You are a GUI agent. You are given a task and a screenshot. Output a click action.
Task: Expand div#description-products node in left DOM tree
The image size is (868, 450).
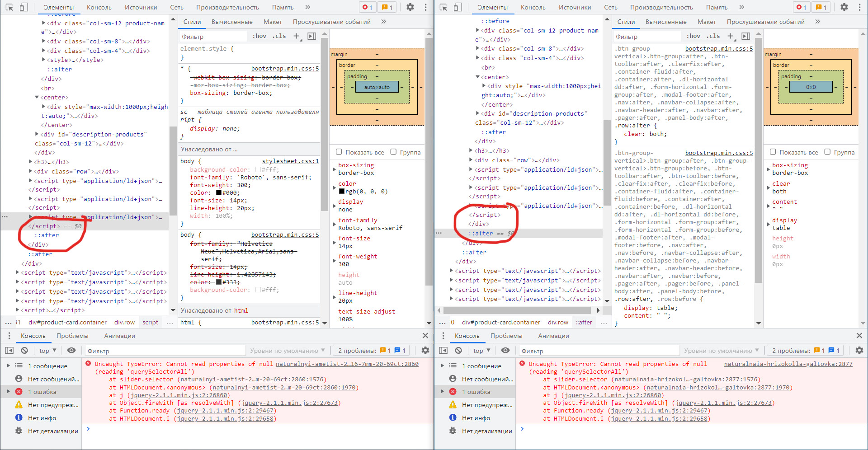point(37,134)
